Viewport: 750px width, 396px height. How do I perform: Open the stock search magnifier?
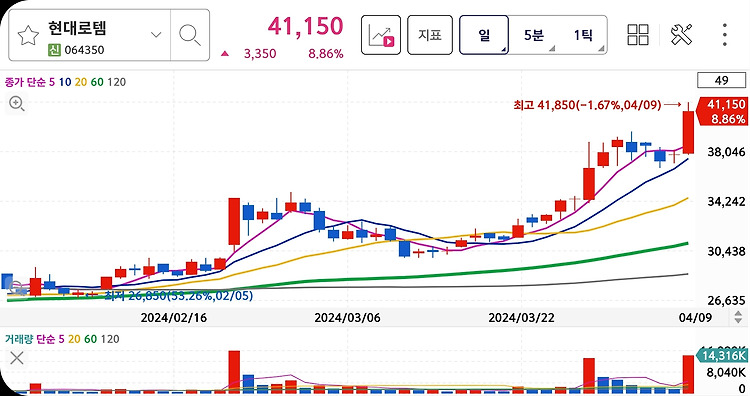[x=190, y=35]
